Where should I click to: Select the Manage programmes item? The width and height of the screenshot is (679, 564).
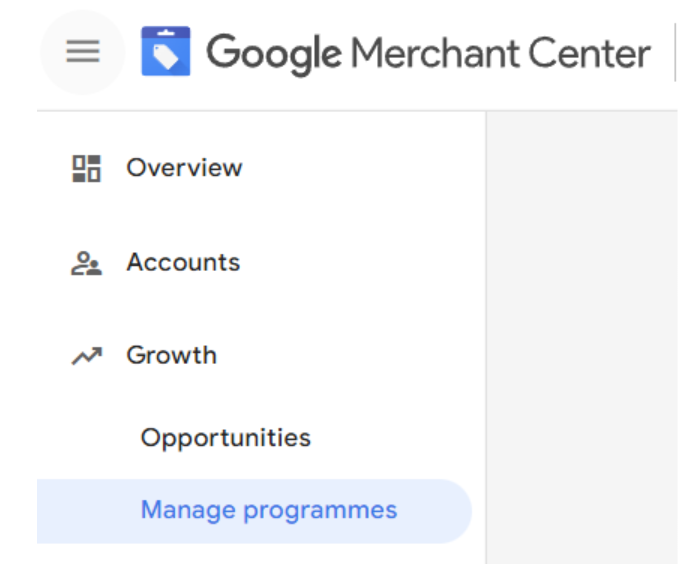(x=269, y=510)
